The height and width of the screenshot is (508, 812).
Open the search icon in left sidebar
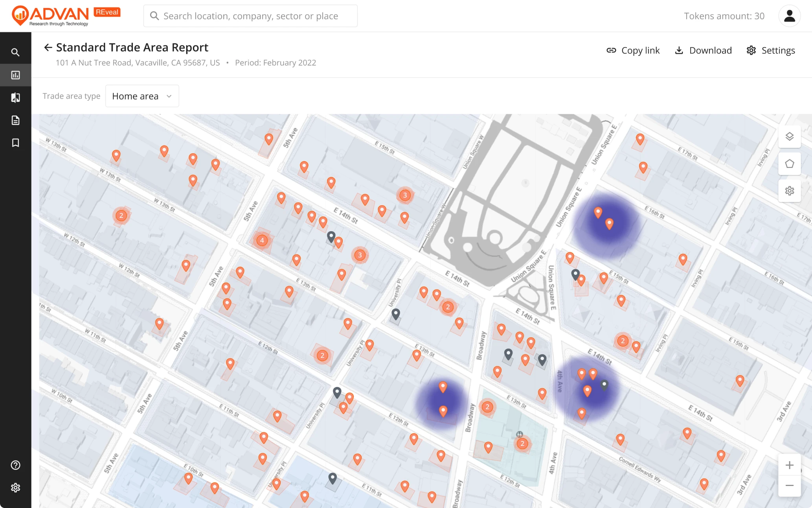click(x=15, y=52)
